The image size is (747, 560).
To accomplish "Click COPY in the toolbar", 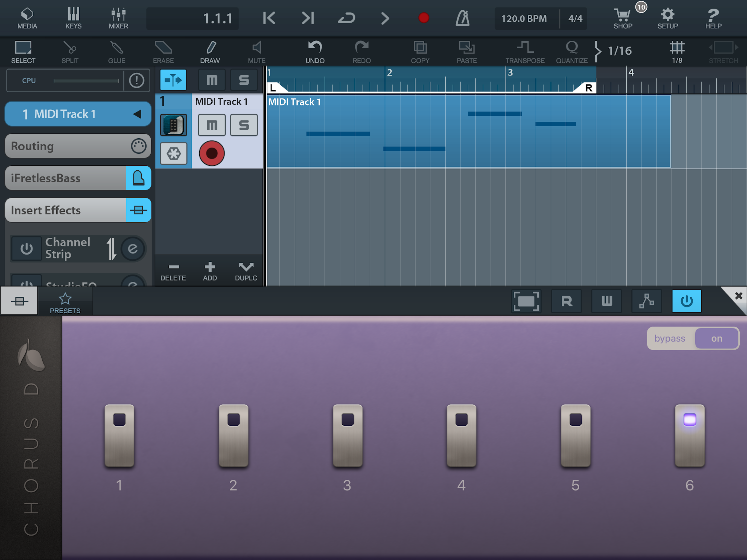I will pos(420,52).
